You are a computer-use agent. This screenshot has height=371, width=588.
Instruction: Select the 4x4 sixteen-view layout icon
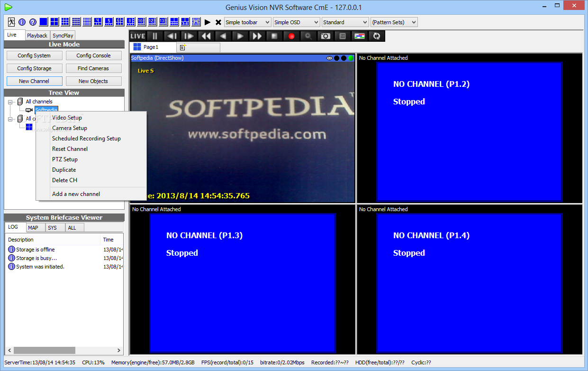click(76, 22)
